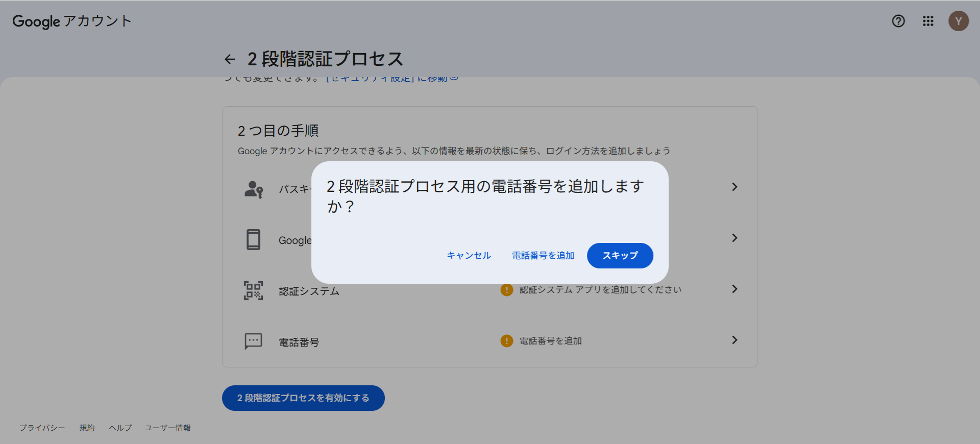Expand the 認証システム row chevron
This screenshot has width=980, height=444.
[734, 289]
